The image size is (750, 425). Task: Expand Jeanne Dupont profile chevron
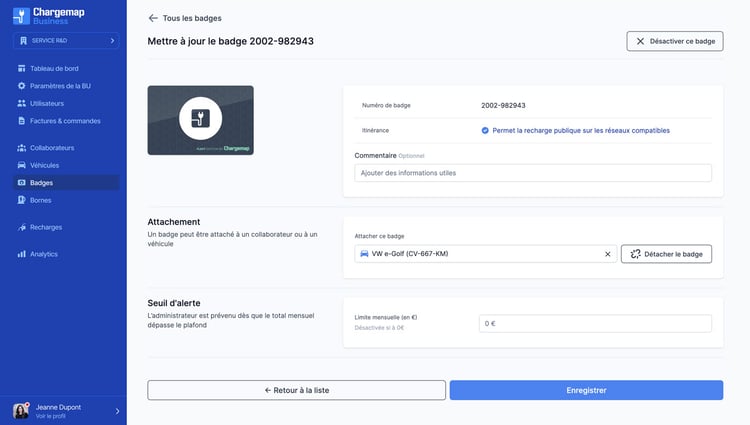117,410
